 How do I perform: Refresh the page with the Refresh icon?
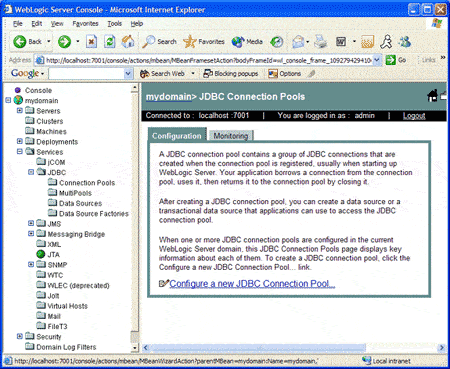point(109,42)
